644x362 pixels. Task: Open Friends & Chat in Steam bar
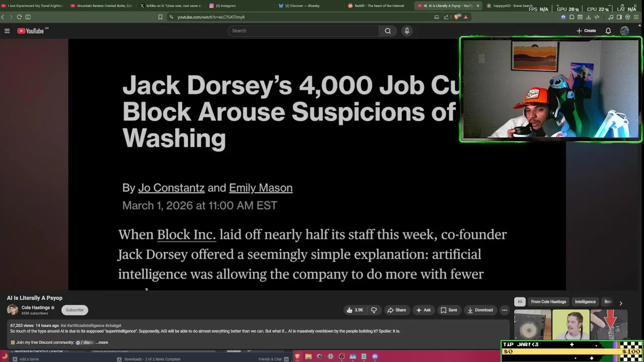tap(273, 359)
